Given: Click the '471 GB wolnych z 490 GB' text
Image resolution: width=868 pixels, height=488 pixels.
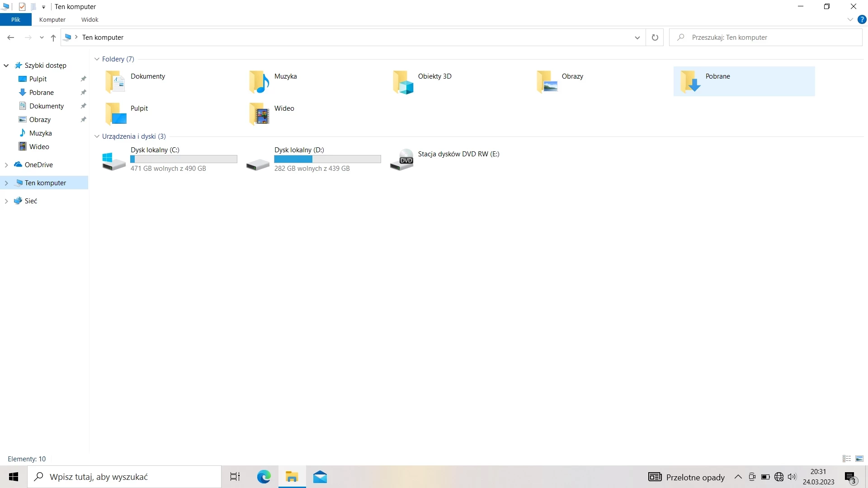Looking at the screenshot, I should click(168, 169).
